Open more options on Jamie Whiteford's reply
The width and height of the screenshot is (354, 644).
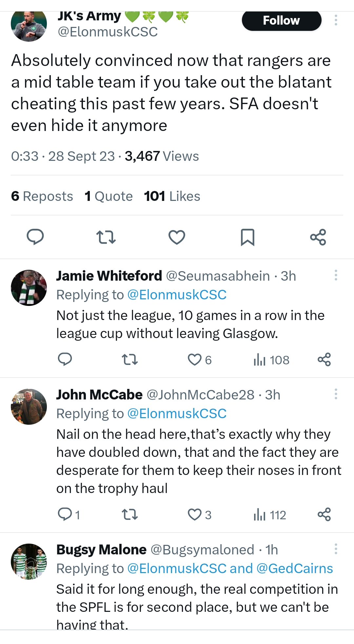(x=336, y=275)
